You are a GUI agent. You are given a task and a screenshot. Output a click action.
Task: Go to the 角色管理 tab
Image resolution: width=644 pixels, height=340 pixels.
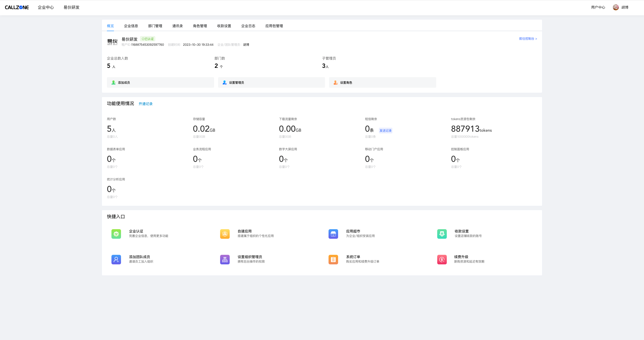(200, 26)
